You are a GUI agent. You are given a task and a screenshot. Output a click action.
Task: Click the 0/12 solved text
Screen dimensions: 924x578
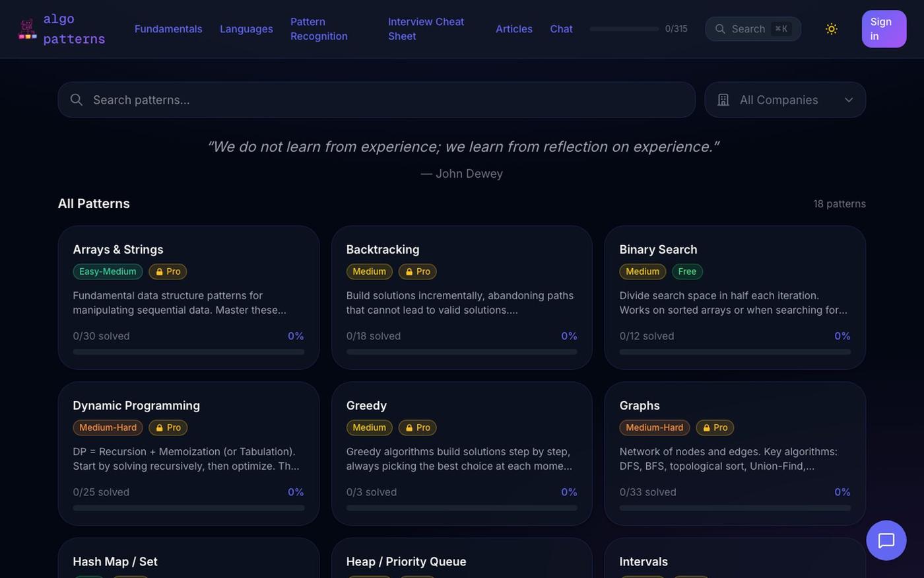[x=647, y=336]
